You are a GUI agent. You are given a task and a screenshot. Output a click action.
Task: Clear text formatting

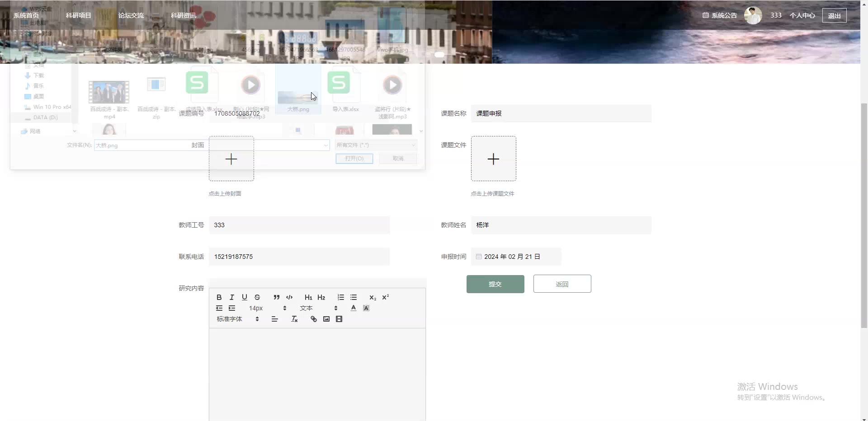coord(294,319)
